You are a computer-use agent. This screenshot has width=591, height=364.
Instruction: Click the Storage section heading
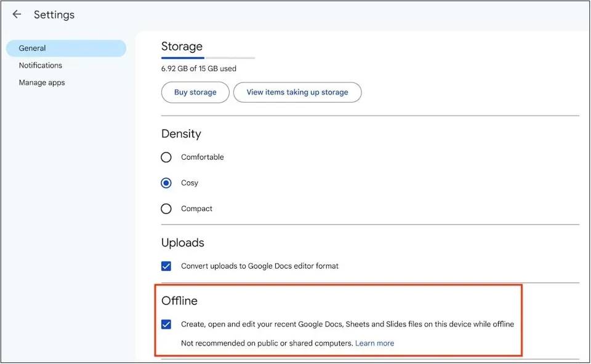point(182,46)
